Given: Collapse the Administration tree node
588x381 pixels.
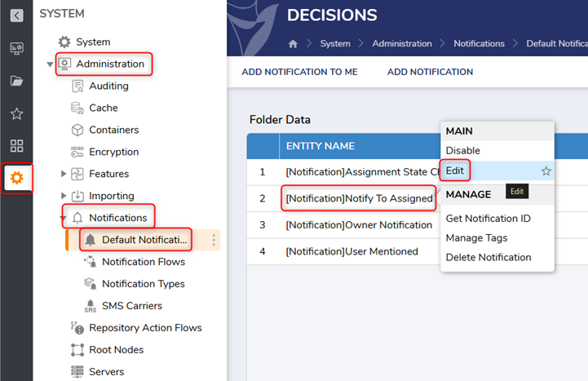Looking at the screenshot, I should [x=51, y=64].
